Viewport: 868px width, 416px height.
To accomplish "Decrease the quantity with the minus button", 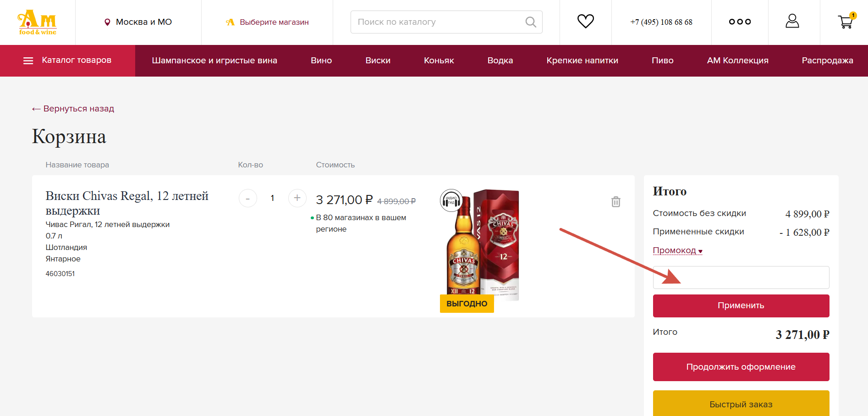I will click(248, 198).
